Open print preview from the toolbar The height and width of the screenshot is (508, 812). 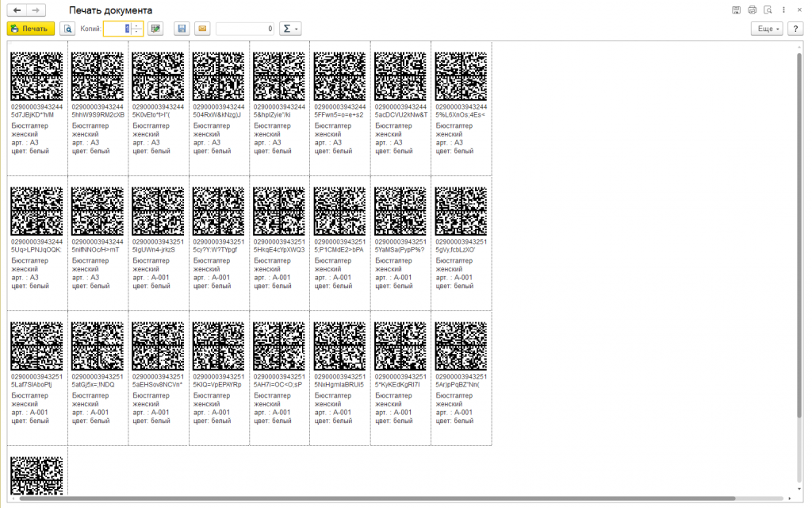67,29
